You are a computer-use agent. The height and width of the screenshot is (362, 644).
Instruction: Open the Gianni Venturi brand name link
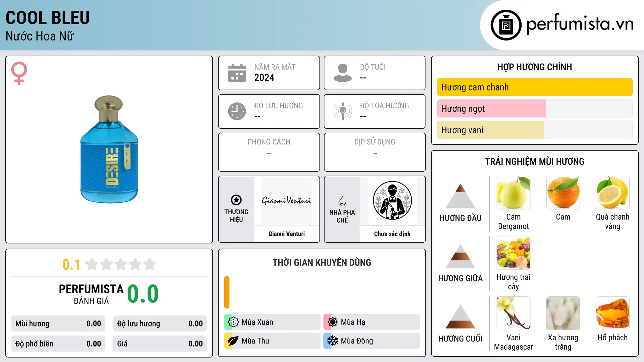point(286,234)
